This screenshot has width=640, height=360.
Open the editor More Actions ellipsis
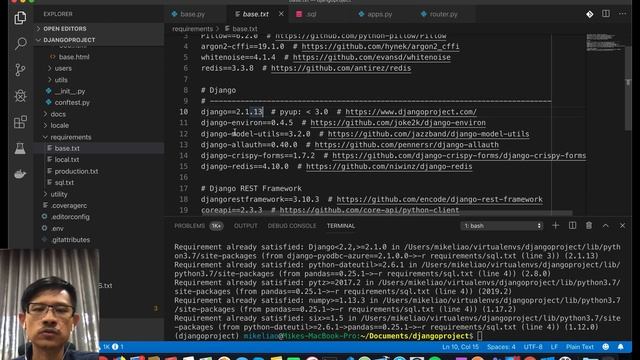(622, 14)
